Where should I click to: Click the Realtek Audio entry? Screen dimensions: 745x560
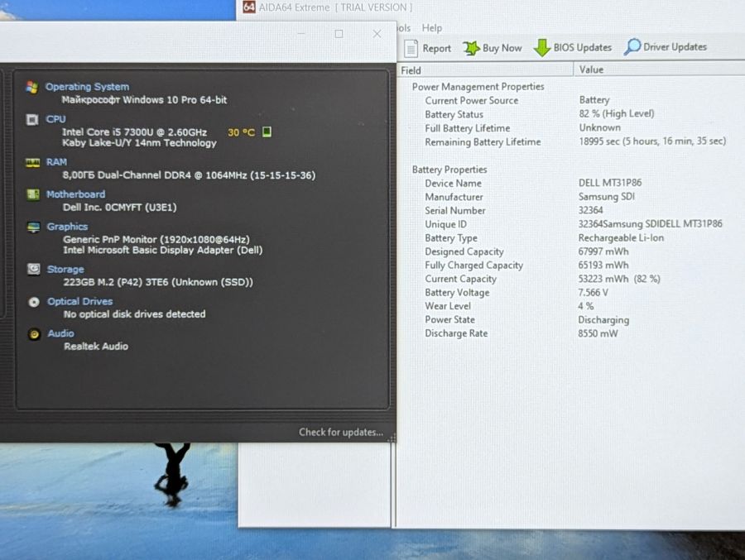point(96,347)
